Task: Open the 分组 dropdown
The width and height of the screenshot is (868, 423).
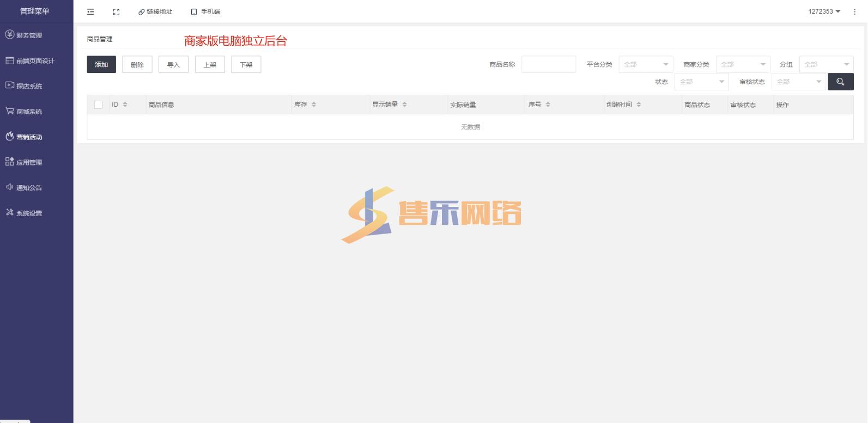Action: (826, 64)
